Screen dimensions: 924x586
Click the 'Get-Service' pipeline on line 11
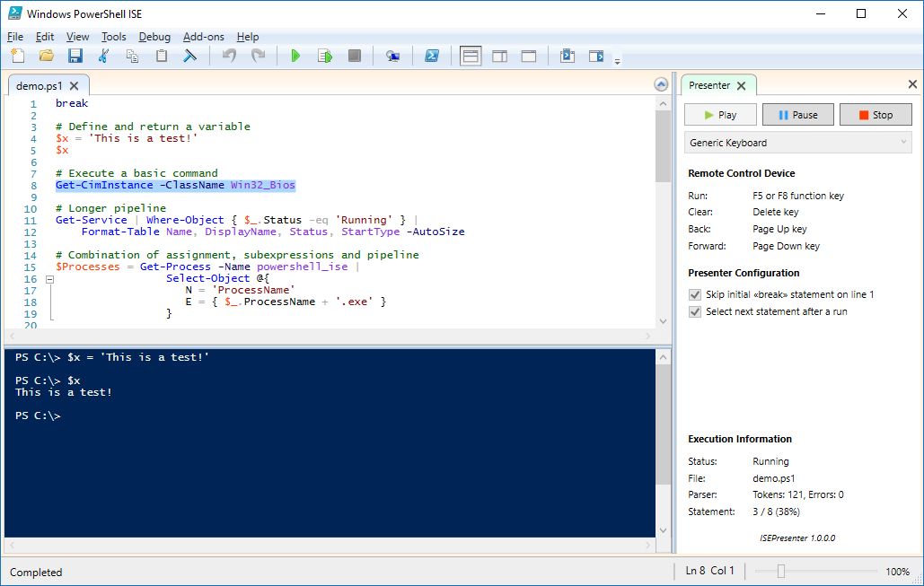tap(92, 220)
